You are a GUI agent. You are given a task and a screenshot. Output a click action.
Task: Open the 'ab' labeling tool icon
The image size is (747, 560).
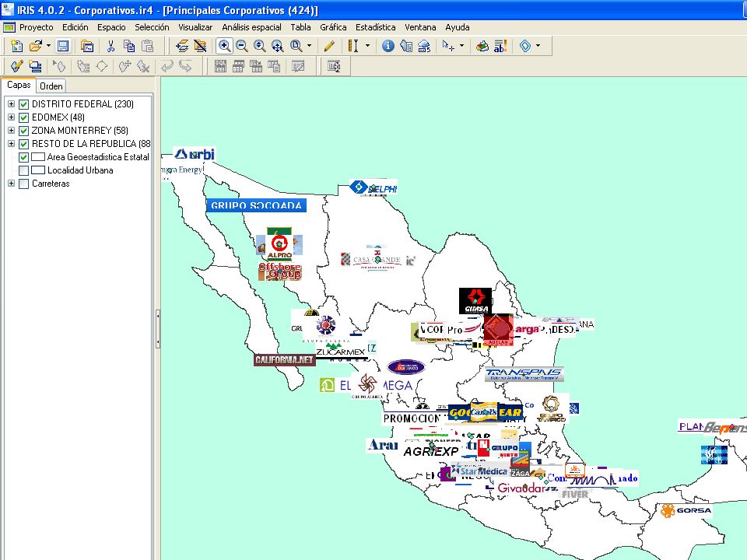pyautogui.click(x=500, y=46)
